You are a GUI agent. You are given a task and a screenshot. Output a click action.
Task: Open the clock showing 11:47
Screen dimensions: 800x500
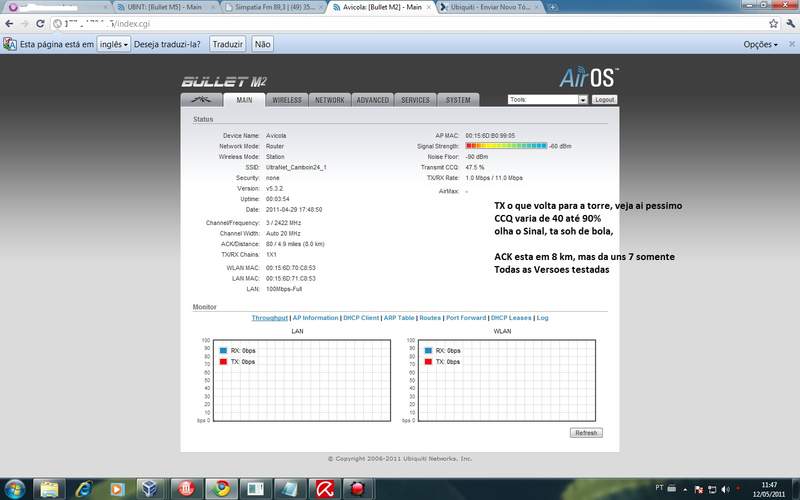pos(769,489)
